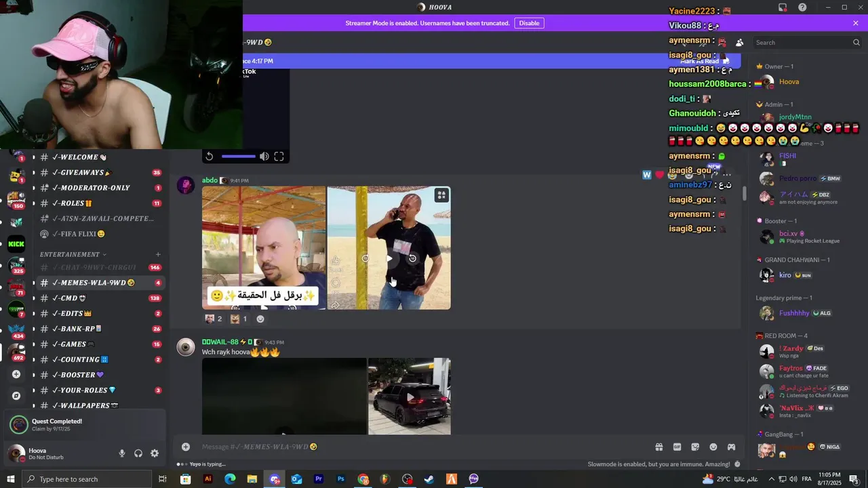Enter fullscreen on the video player
Image resolution: width=868 pixels, height=488 pixels.
pos(279,157)
